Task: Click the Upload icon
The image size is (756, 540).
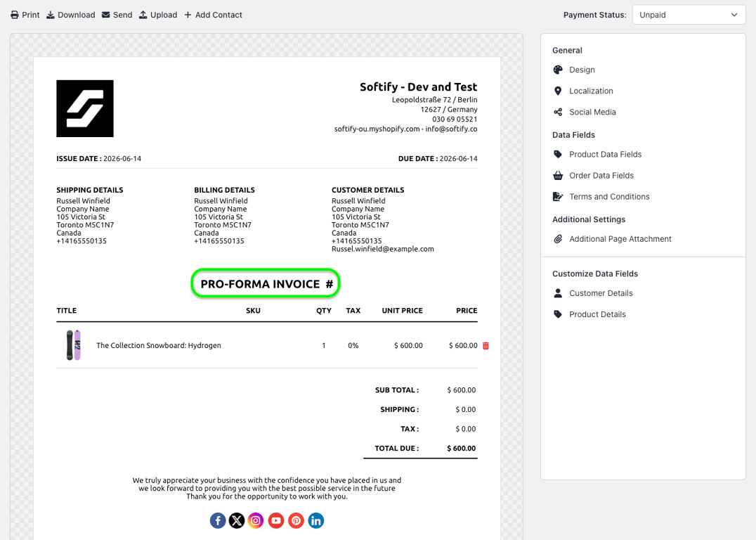Action: (143, 15)
